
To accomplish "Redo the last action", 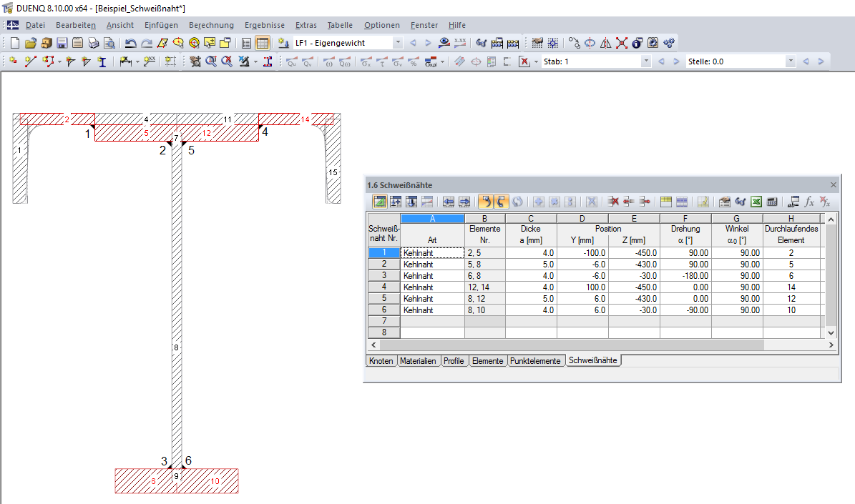I will [146, 43].
